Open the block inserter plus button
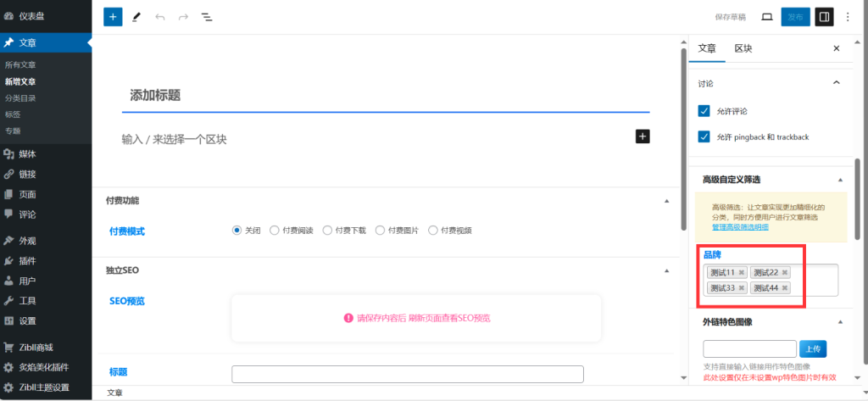Viewport: 868px width, 401px height. (113, 17)
